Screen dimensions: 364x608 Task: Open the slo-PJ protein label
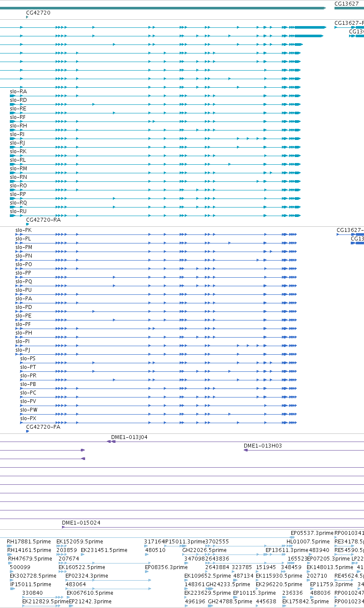pyautogui.click(x=23, y=350)
